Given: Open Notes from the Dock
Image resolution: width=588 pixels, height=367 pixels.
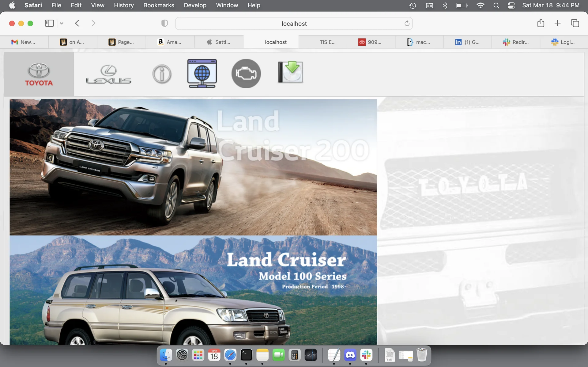Looking at the screenshot, I should tap(262, 355).
